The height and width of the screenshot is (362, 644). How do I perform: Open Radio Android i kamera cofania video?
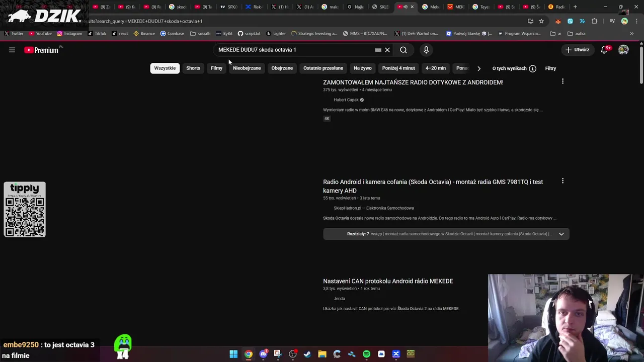point(433,186)
